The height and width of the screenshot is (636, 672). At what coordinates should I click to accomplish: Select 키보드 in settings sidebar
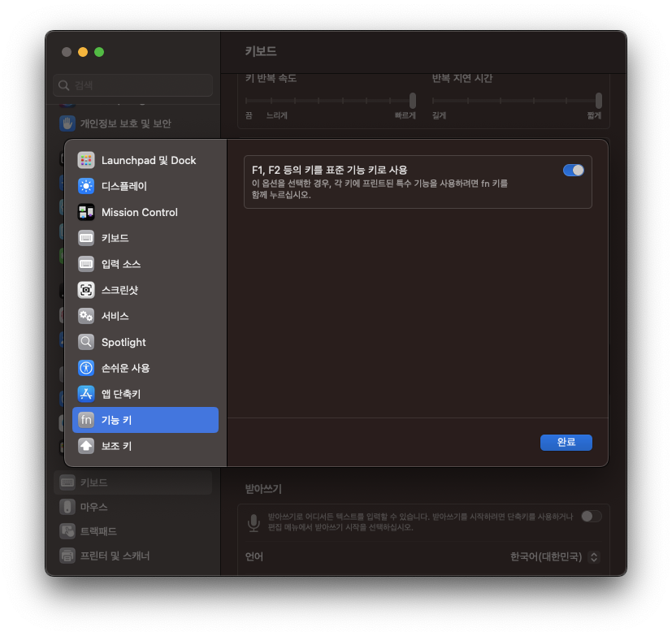pos(133,482)
